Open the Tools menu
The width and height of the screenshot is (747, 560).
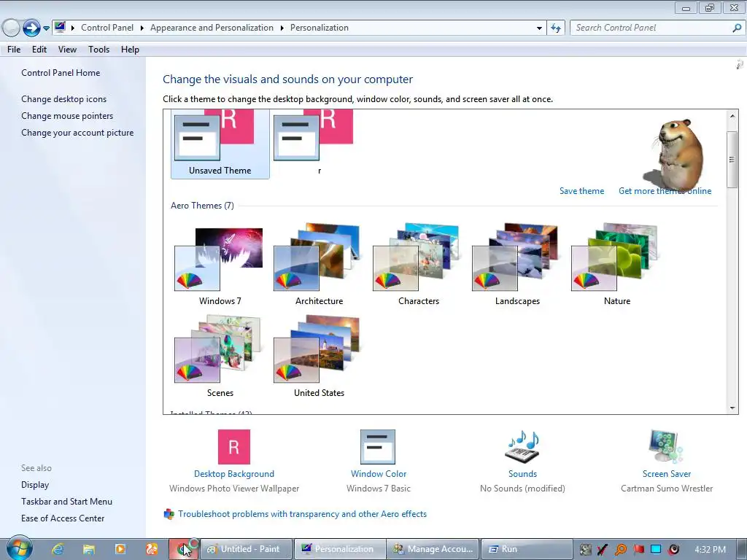[x=98, y=50]
